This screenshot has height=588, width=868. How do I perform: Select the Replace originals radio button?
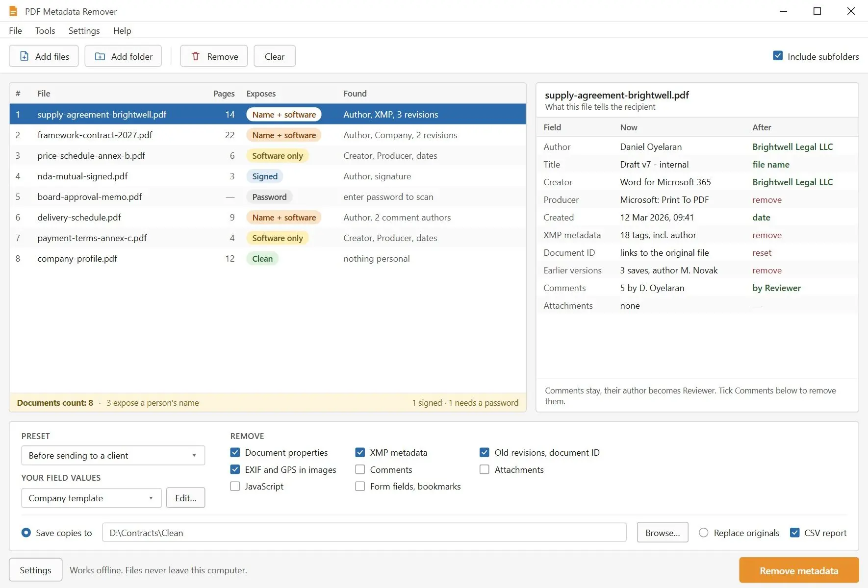coord(703,533)
